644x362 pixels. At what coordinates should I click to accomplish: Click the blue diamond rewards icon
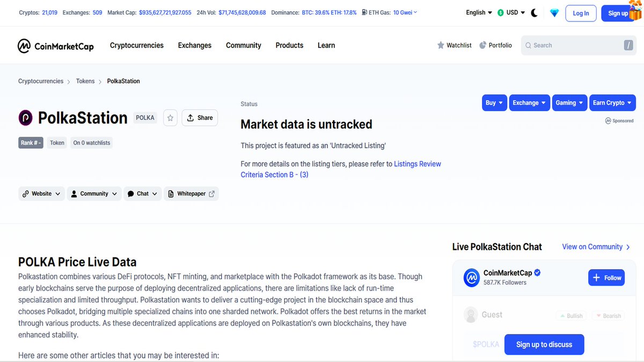tap(554, 13)
